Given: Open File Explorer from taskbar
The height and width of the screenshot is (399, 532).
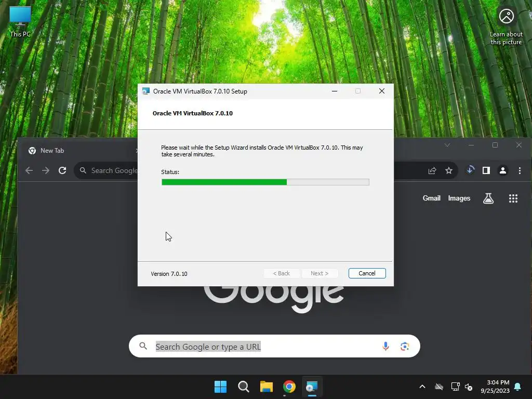Looking at the screenshot, I should [x=267, y=387].
